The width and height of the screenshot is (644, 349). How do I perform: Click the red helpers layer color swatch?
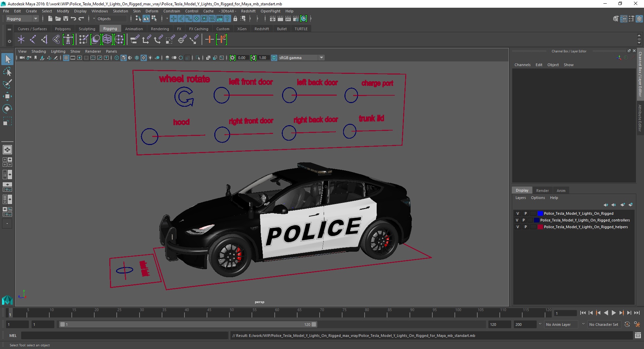point(540,227)
